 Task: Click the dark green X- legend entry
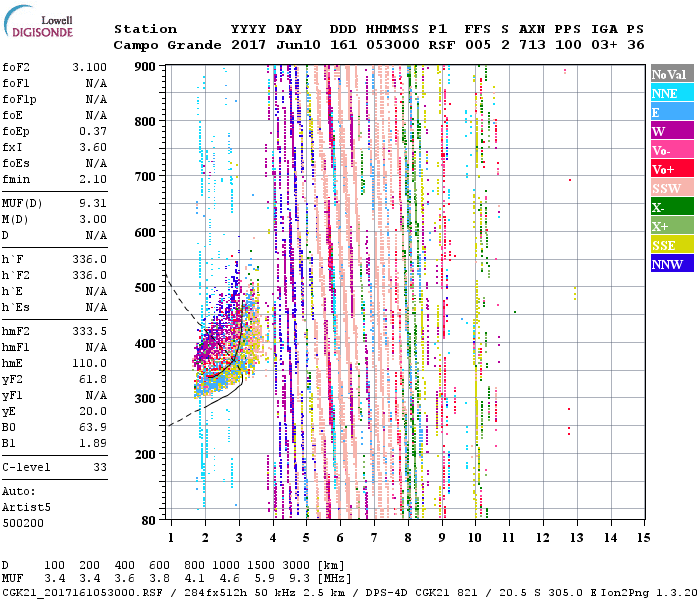[x=672, y=207]
